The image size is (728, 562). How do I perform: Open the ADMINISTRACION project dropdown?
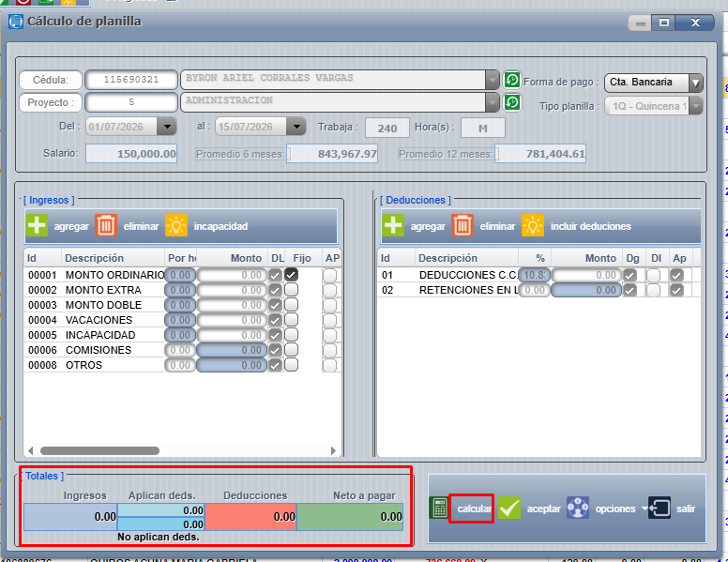coord(493,102)
